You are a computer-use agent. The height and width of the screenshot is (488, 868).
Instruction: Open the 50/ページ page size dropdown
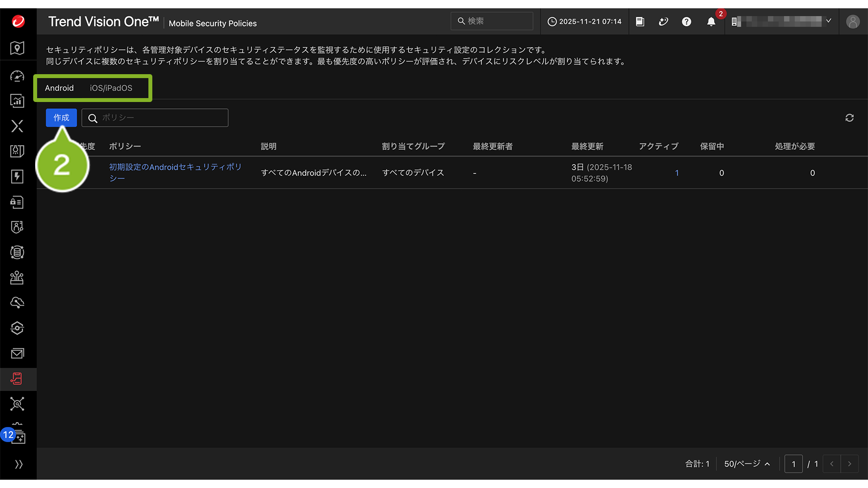tap(746, 464)
